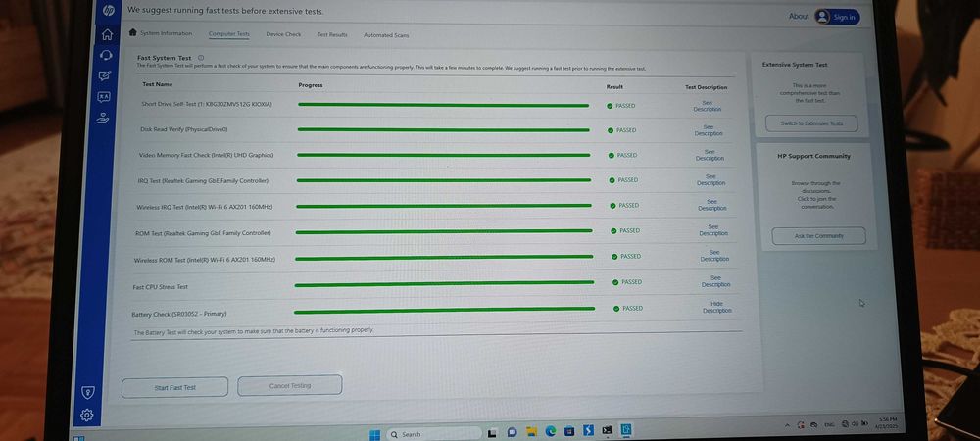Click the Sign in button
980x441 pixels.
pyautogui.click(x=838, y=17)
